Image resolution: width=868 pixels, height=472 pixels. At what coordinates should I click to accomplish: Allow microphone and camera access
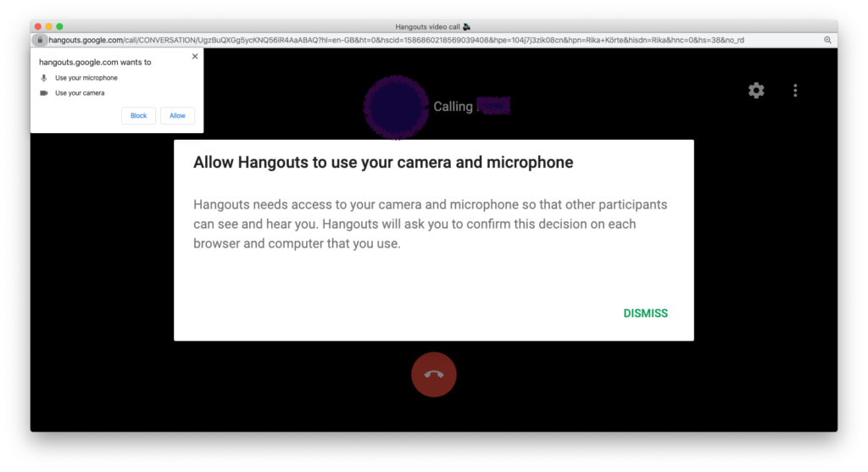[x=177, y=115]
